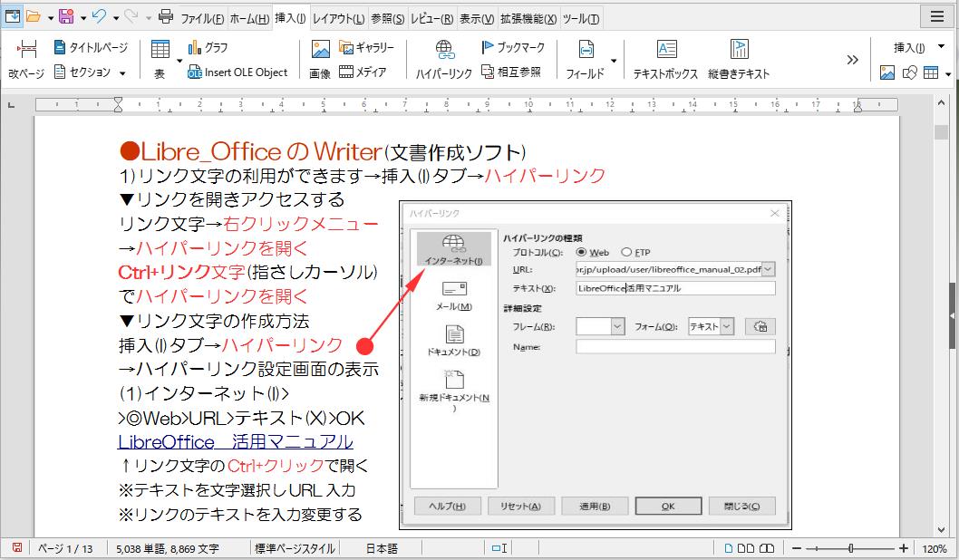The image size is (959, 560).
Task: Switch to the ツール(T) tab
Action: [580, 18]
